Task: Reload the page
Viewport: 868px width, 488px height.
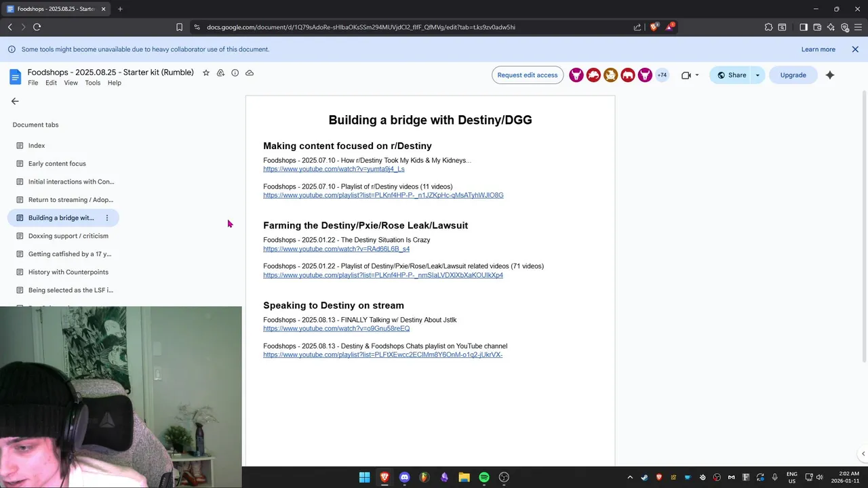Action: pos(37,27)
